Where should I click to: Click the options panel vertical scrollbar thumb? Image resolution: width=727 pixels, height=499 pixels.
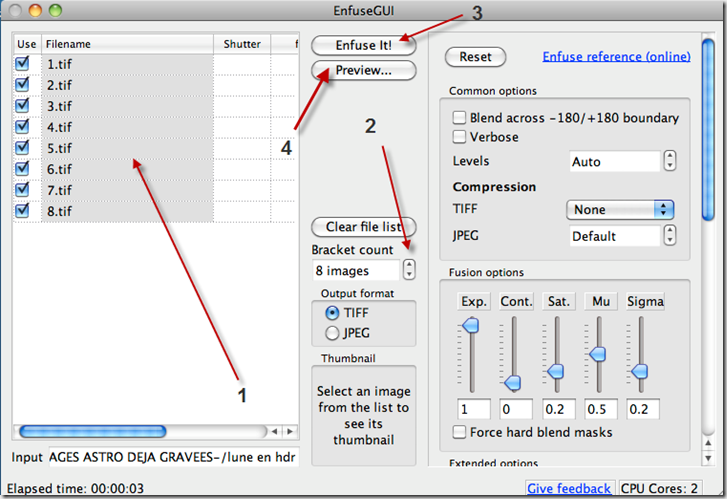[x=708, y=130]
